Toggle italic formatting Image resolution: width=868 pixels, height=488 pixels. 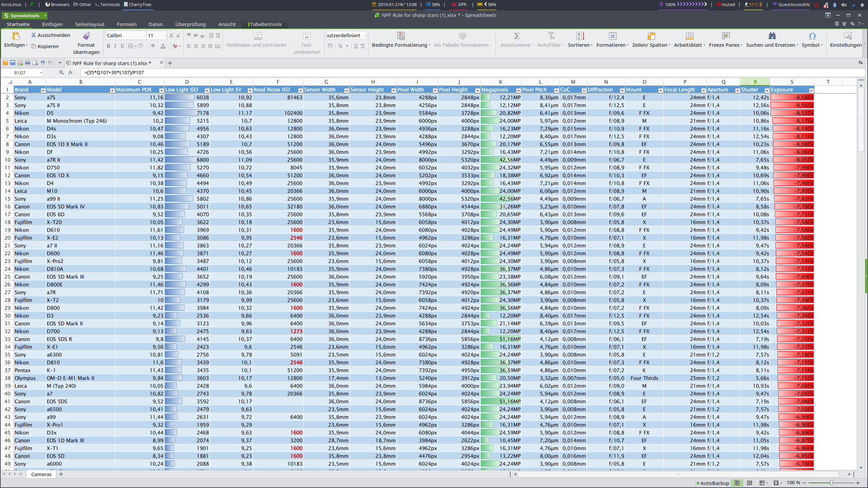click(115, 46)
